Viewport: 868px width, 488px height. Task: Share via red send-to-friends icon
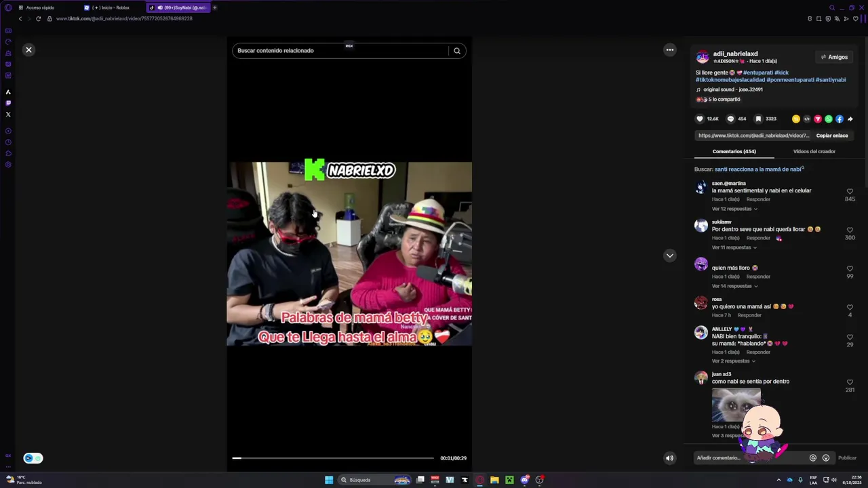pyautogui.click(x=818, y=119)
